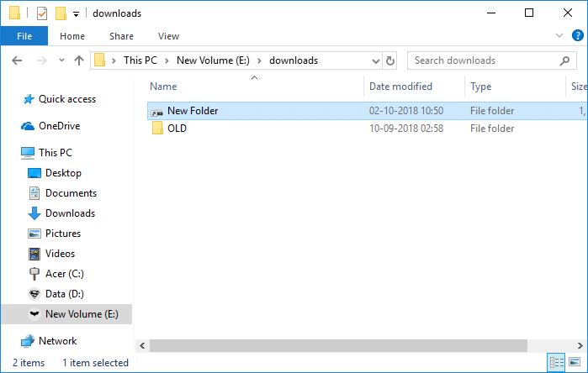588x373 pixels.
Task: Switch to Details view in status bar
Action: [x=557, y=363]
